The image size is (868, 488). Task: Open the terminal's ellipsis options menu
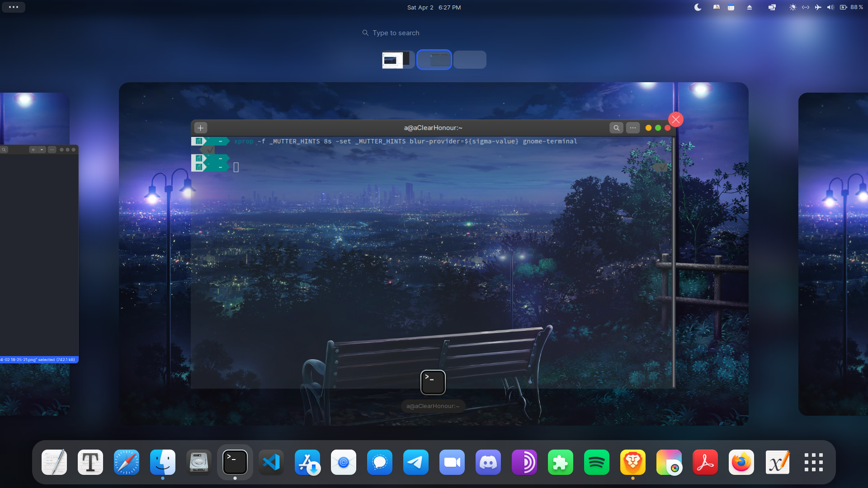(x=633, y=127)
